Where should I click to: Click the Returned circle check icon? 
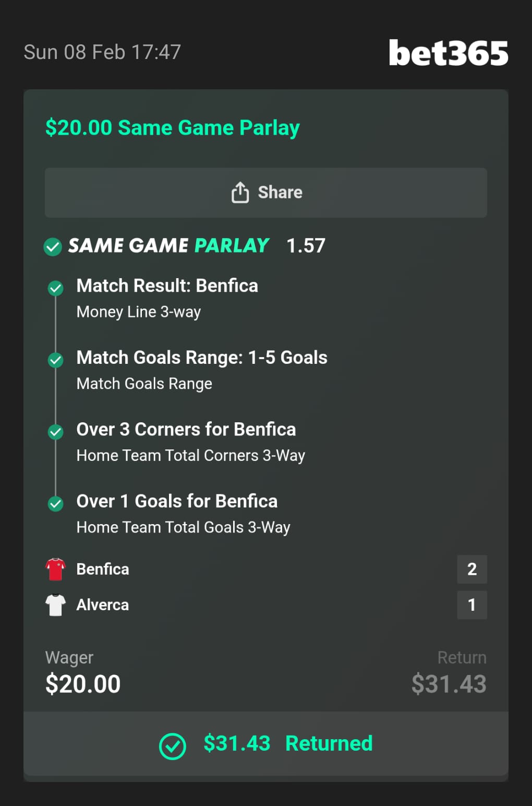point(173,746)
